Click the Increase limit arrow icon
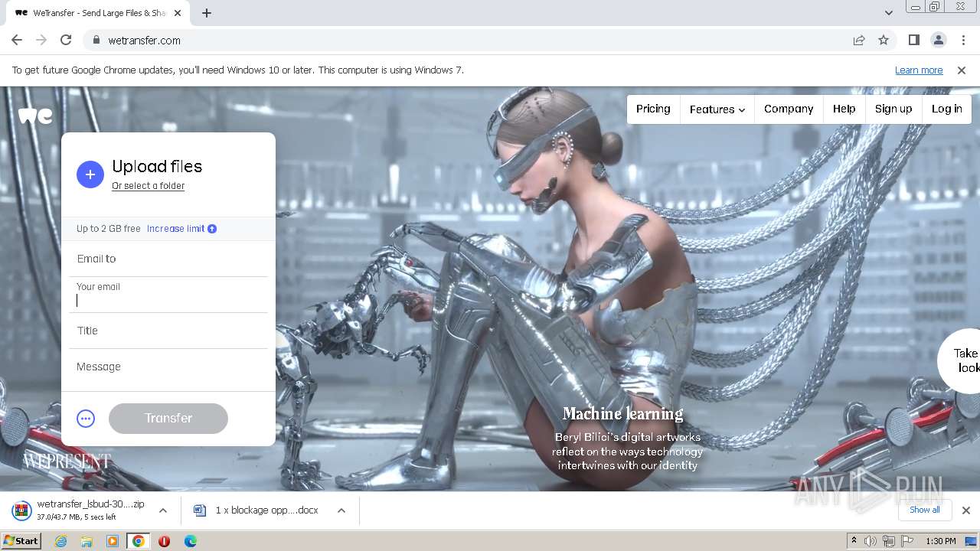Image resolution: width=980 pixels, height=551 pixels. point(212,229)
